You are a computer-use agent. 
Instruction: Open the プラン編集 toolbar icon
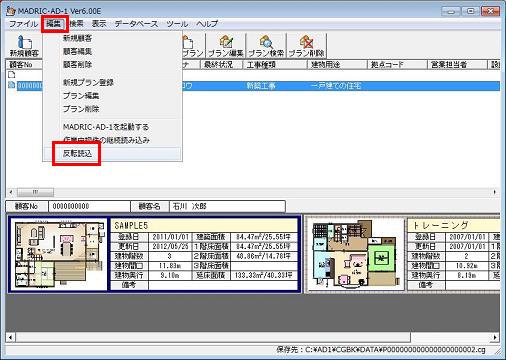pos(226,46)
